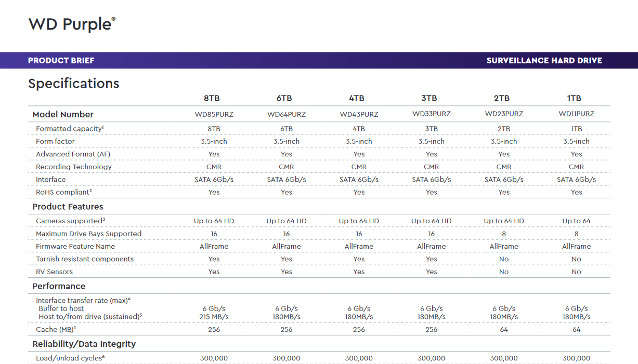Click the 8TB Recording Technology CMR value
This screenshot has height=364, width=638.
214,167
